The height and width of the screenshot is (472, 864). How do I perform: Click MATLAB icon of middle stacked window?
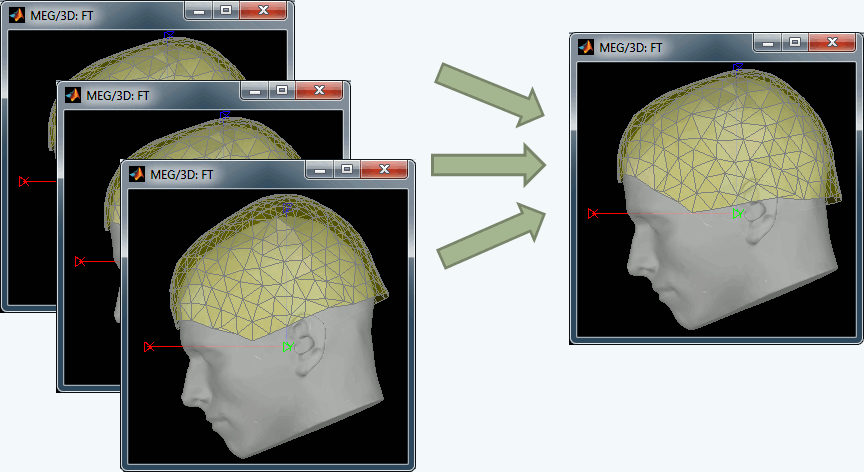(73, 94)
